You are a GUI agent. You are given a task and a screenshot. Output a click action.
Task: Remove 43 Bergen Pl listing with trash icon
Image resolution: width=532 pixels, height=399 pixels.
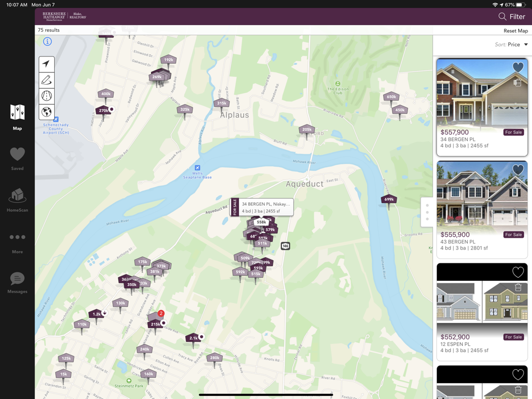[518, 185]
